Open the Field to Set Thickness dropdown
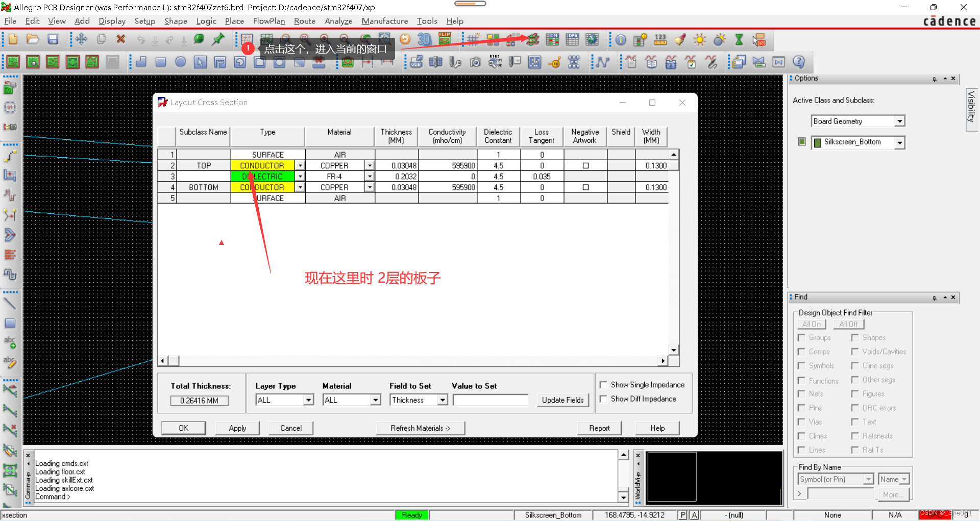Viewport: 980px width, 521px height. click(x=443, y=400)
